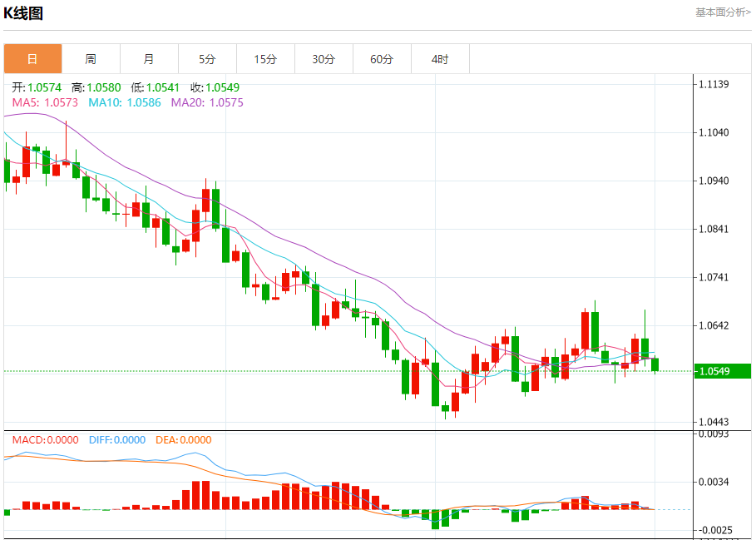Select the 日 daily chart tab

point(32,59)
